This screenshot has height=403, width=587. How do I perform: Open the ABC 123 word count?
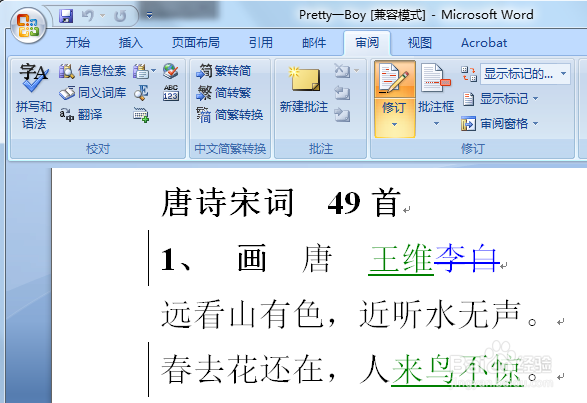click(x=171, y=93)
